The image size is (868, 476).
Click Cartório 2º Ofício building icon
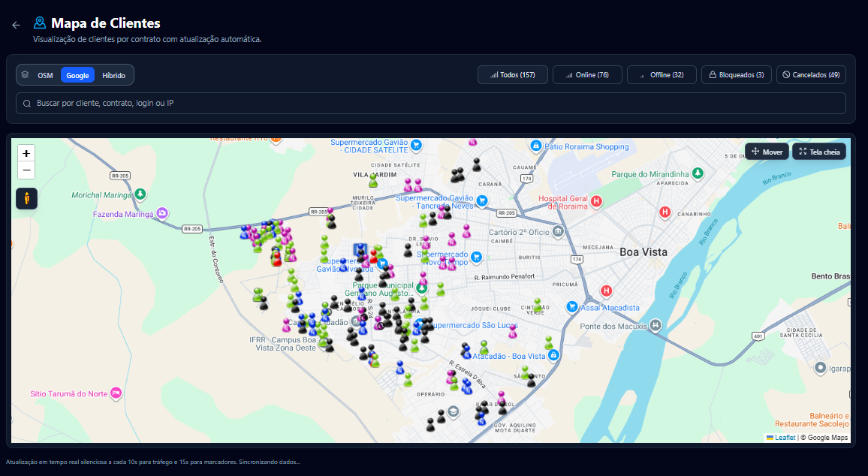558,231
